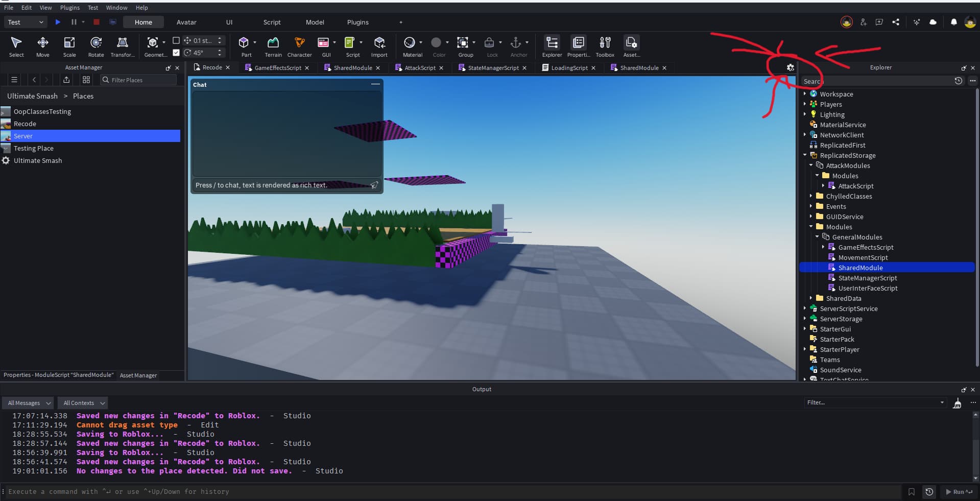The image size is (980, 501).
Task: Disable the 45° rotate snapping checkbox
Action: [176, 53]
